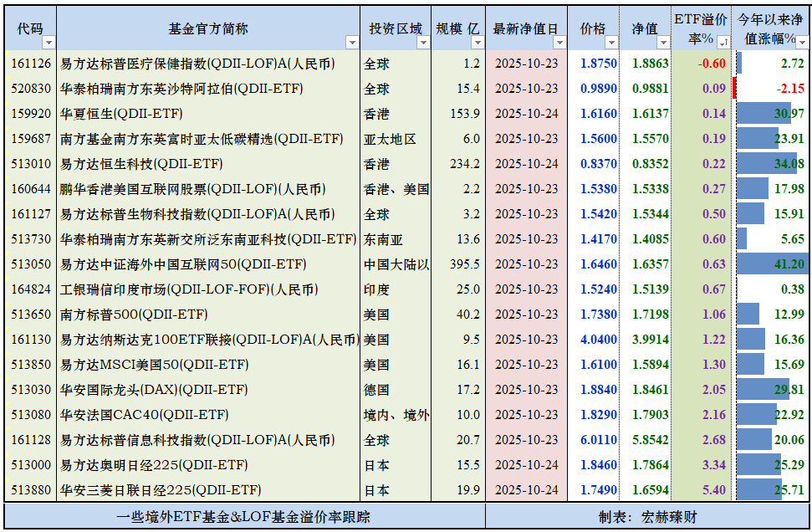Viewport: 812px width, 532px height.
Task: Select the 华夏恒生(QDII-ETF) name cell
Action: tap(208, 114)
